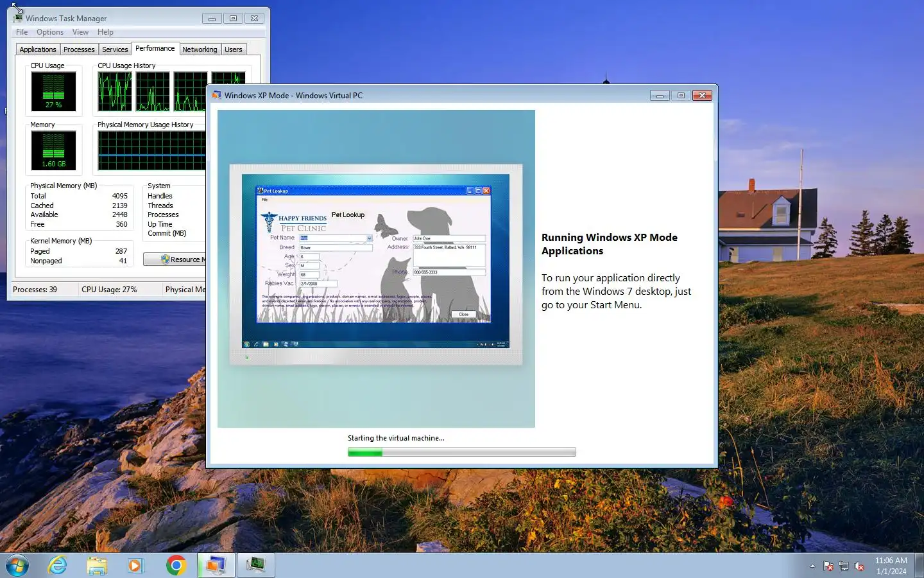The image size is (924, 578).
Task: Close the Windows XP Mode window
Action: click(x=702, y=96)
